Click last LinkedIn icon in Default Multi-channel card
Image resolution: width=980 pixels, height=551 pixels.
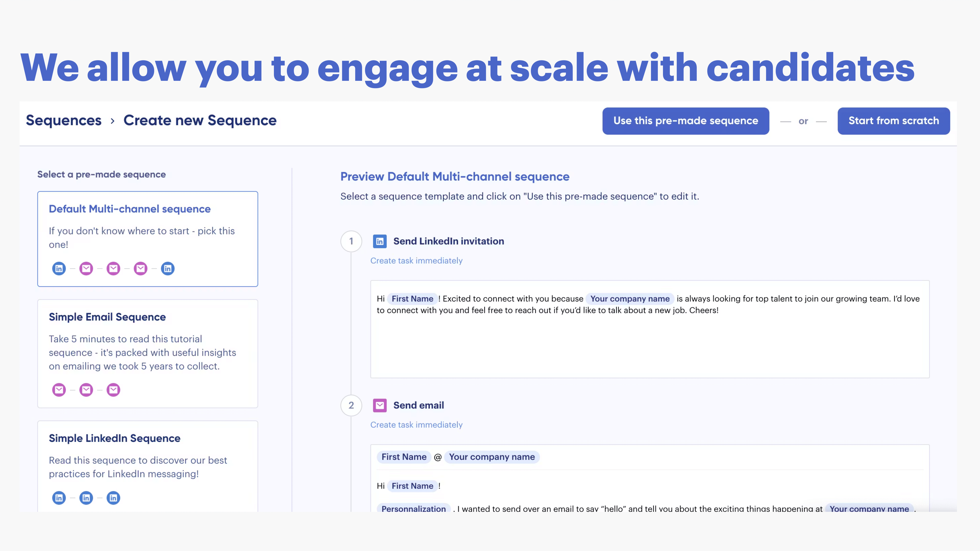[168, 268]
